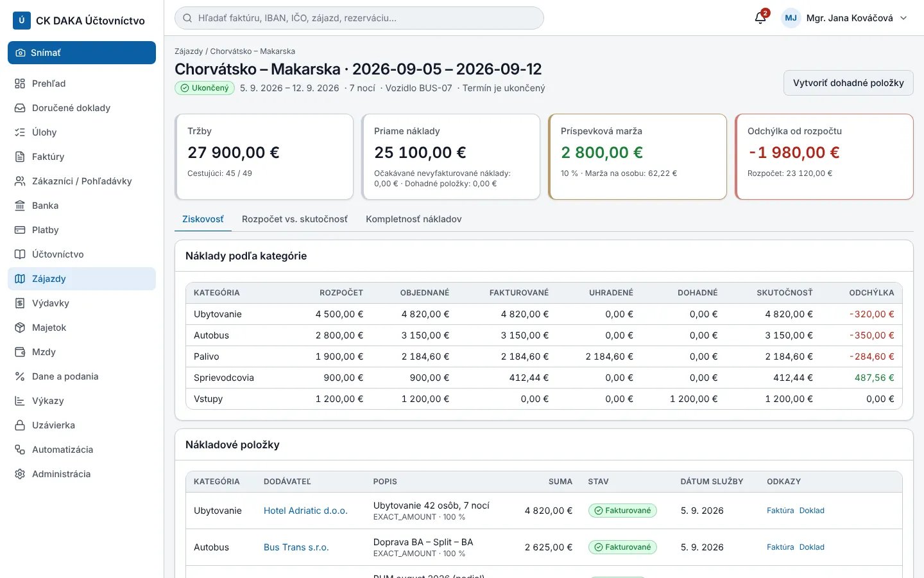Open Bus Trans s.r.o. supplier link
The image size is (924, 578).
click(296, 547)
